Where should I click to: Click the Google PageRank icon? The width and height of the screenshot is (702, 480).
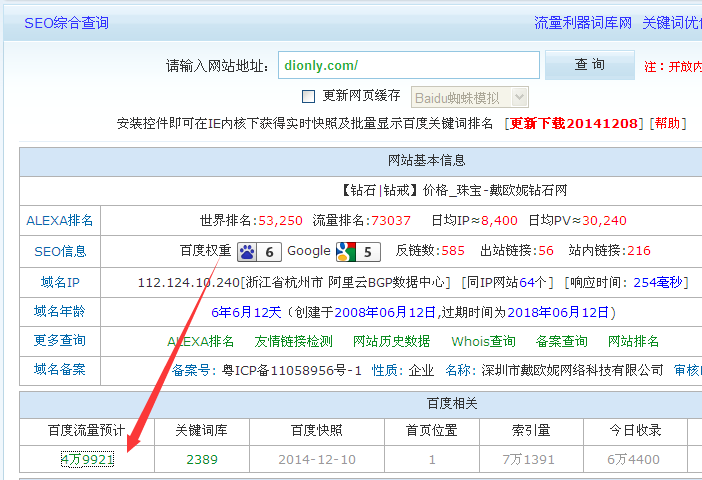click(x=358, y=251)
